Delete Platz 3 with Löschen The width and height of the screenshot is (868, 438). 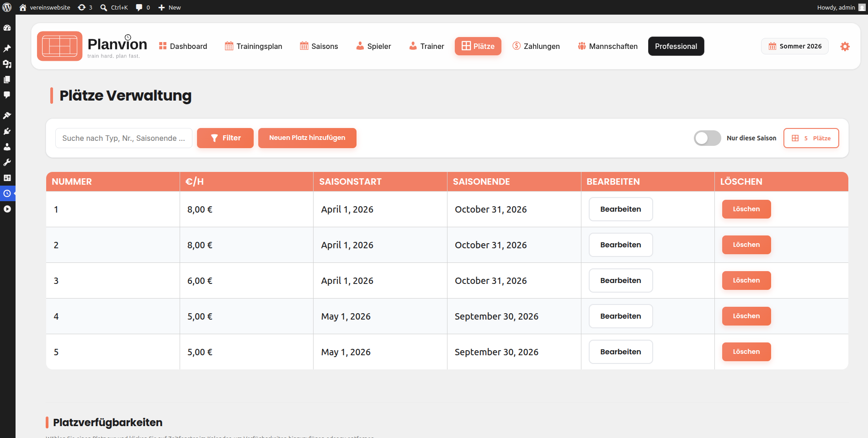point(746,281)
